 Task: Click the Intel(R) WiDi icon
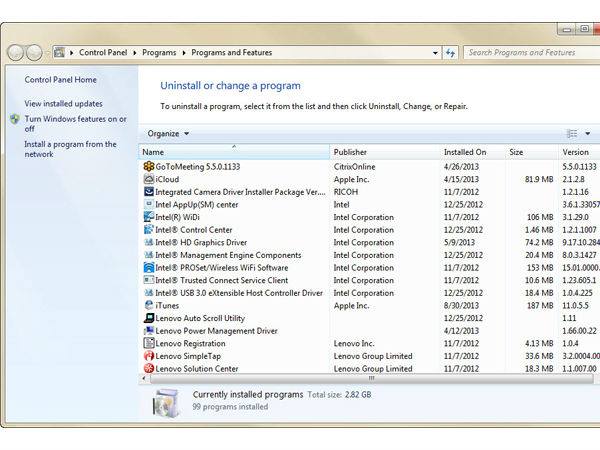[149, 217]
